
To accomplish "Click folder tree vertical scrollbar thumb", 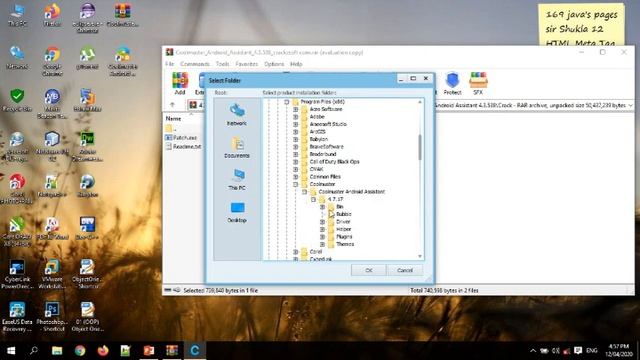I will (x=420, y=147).
